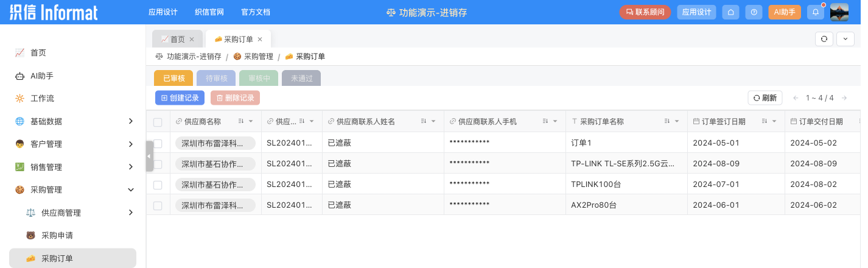Close the 首页 tab
The width and height of the screenshot is (868, 268).
[192, 39]
